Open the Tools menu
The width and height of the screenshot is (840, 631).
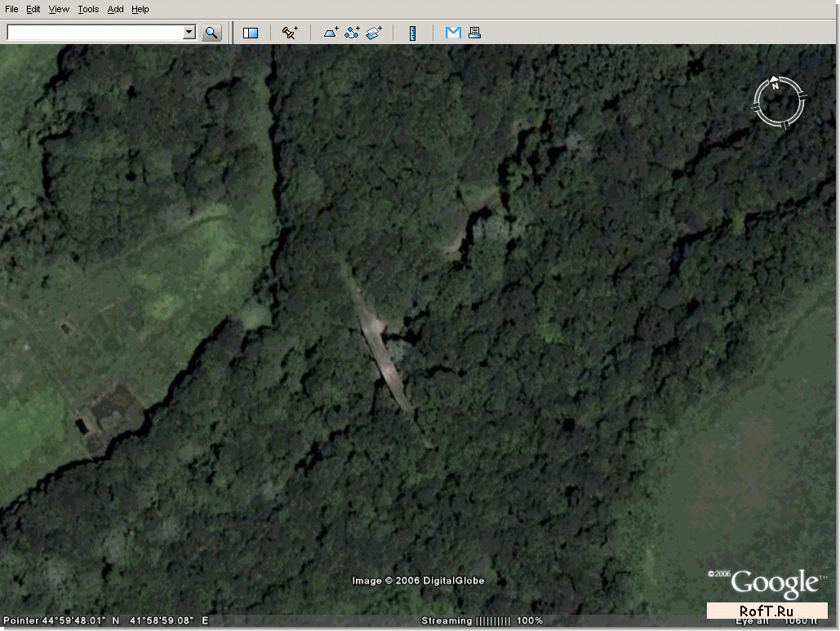coord(88,9)
